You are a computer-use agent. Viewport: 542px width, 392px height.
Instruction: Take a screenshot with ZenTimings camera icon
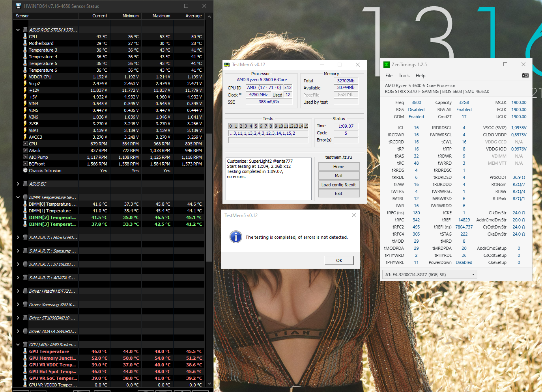[525, 75]
